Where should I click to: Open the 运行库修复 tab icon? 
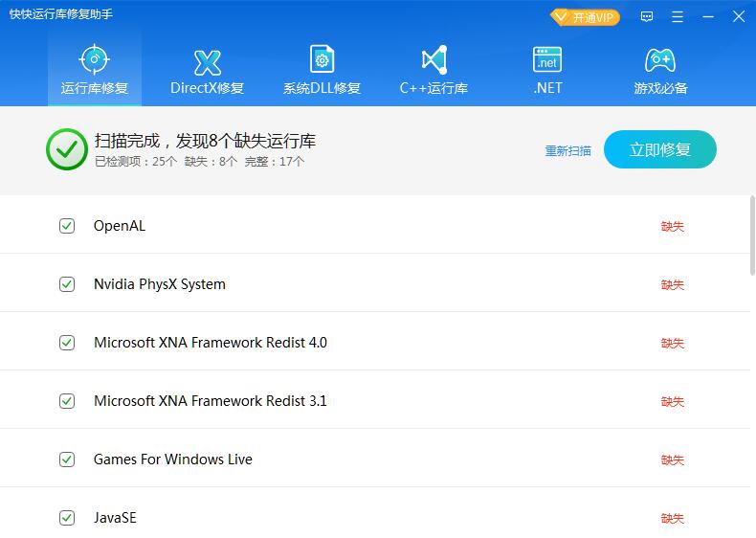pyautogui.click(x=95, y=61)
